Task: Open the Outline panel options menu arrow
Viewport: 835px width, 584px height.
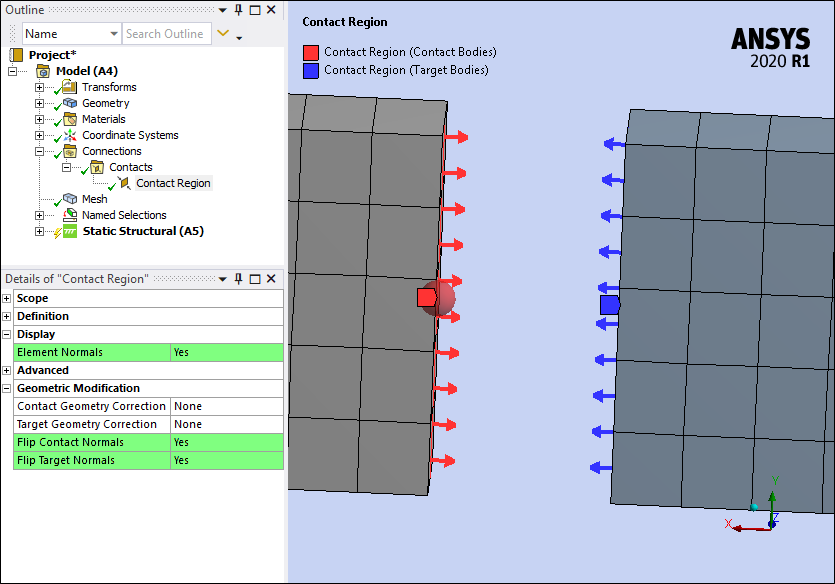Action: (223, 9)
